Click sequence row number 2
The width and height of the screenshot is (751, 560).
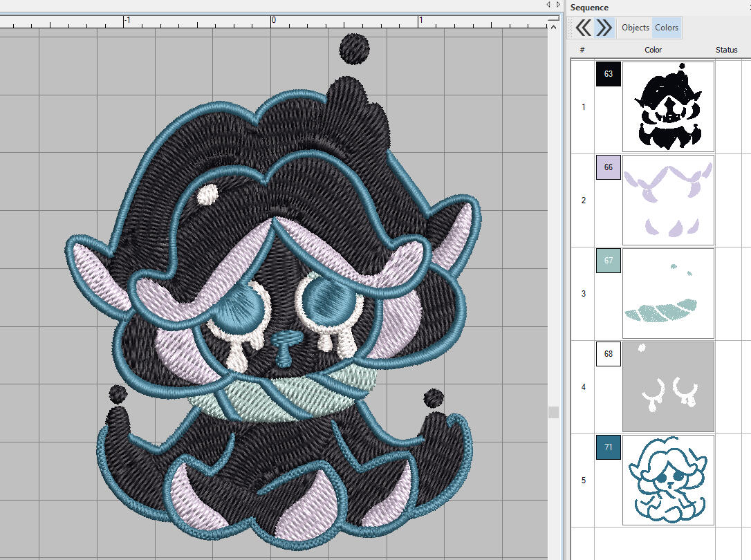click(583, 200)
